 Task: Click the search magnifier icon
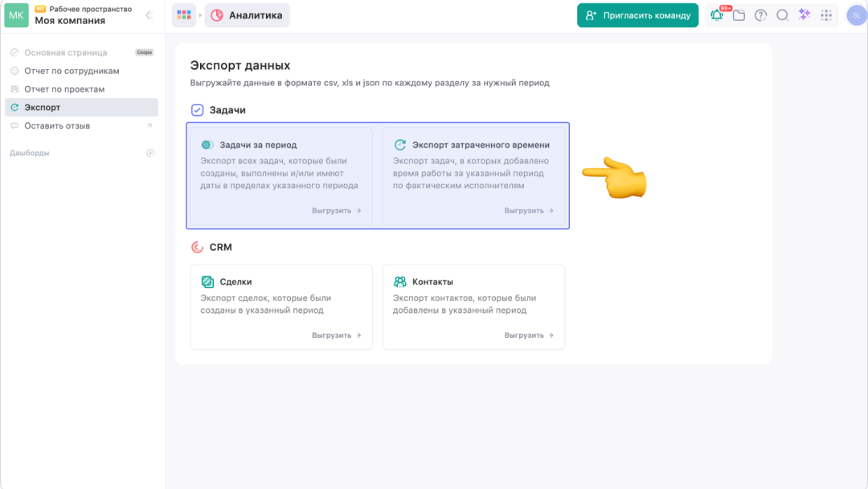(x=782, y=15)
